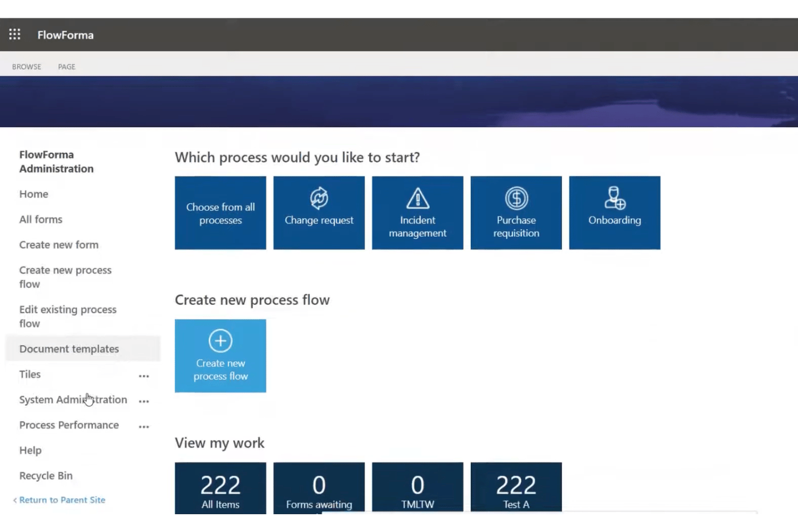The height and width of the screenshot is (532, 798).
Task: Click the Incident management tile label
Action: 418,226
